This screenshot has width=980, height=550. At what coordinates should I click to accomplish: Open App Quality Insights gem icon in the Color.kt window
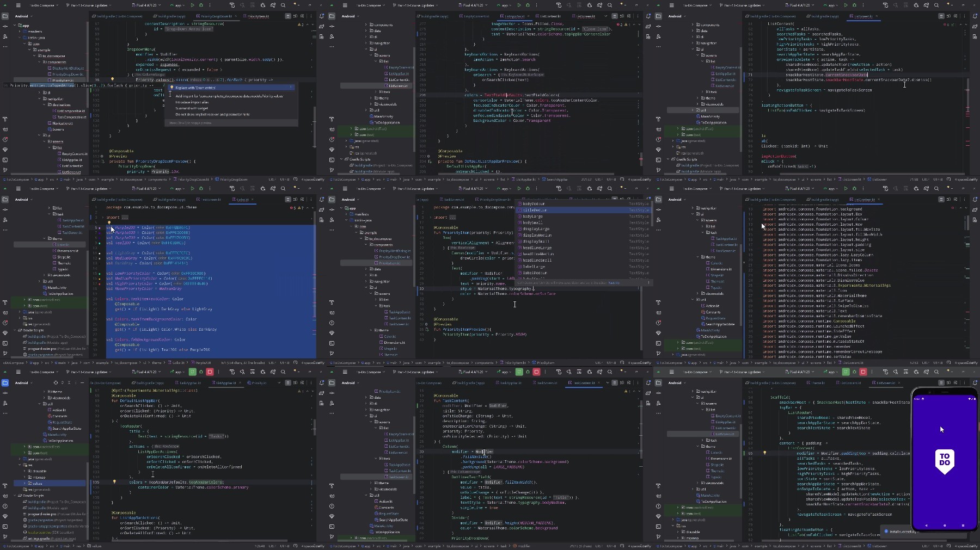(5, 333)
